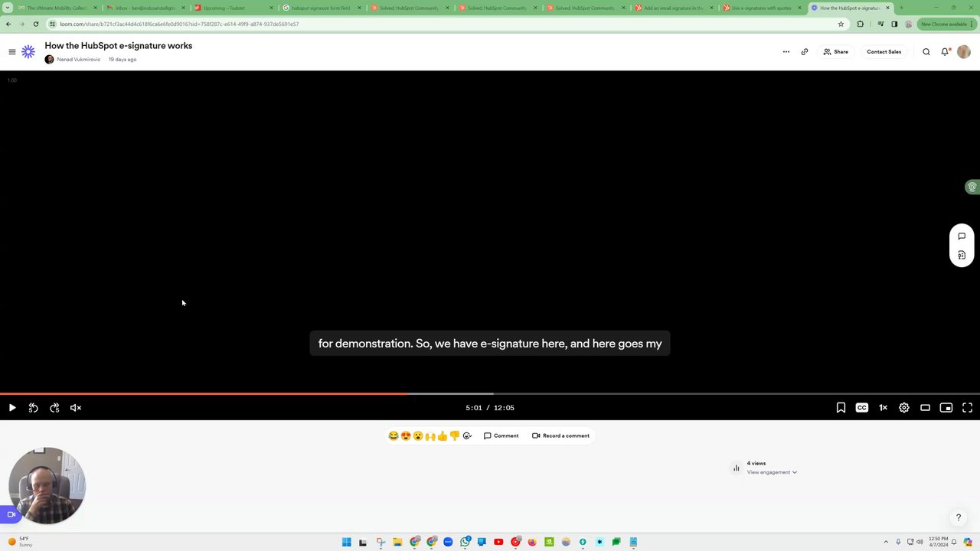Open Nenad Vukmirovic's author profile
980x551 pixels.
coord(78,60)
